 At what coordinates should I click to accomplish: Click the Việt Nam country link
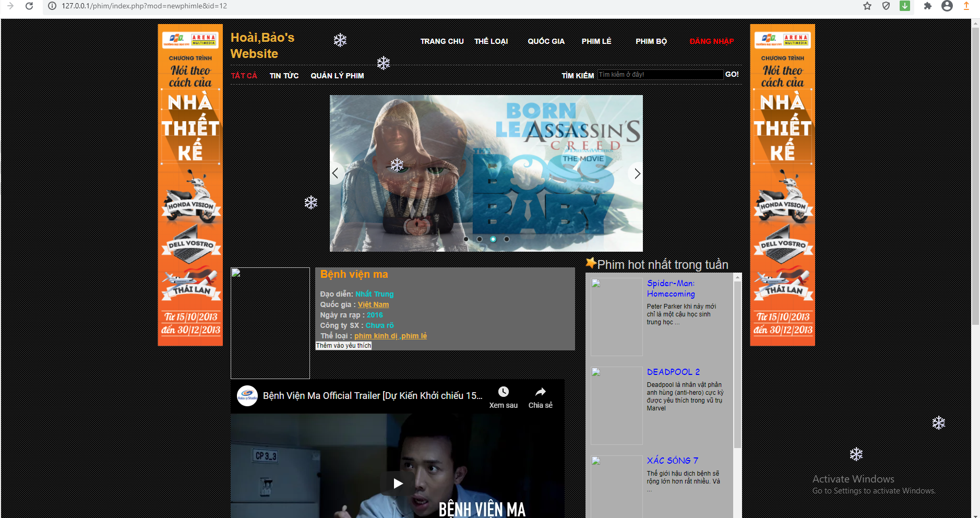[x=373, y=304]
